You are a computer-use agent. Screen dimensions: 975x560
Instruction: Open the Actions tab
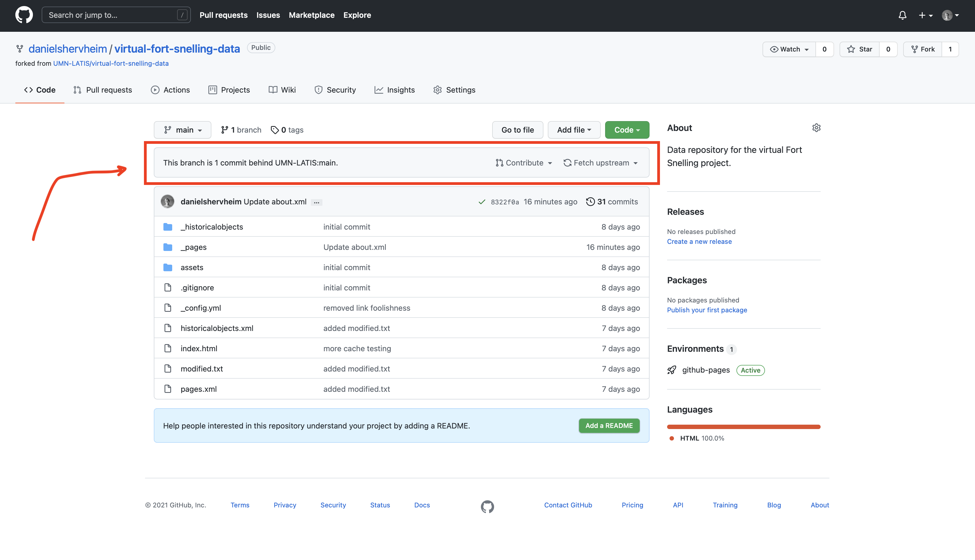point(170,90)
